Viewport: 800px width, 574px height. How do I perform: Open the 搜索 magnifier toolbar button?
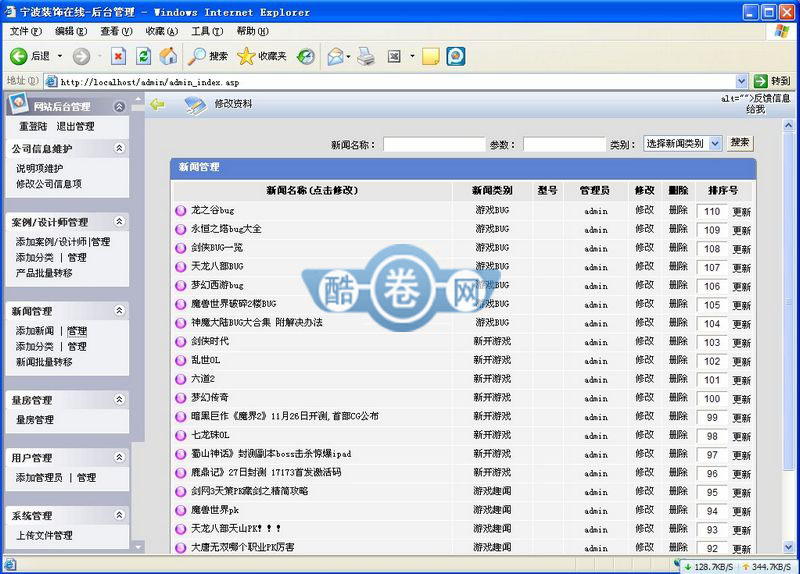click(x=208, y=56)
